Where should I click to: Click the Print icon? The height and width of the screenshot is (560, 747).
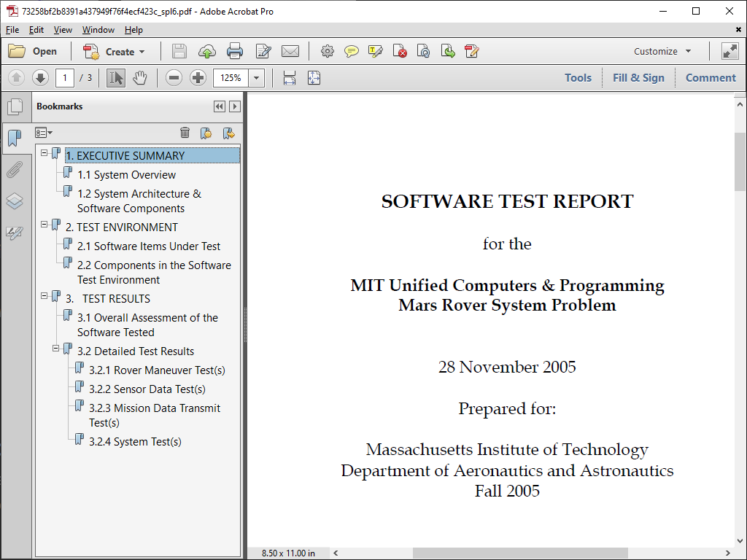234,52
